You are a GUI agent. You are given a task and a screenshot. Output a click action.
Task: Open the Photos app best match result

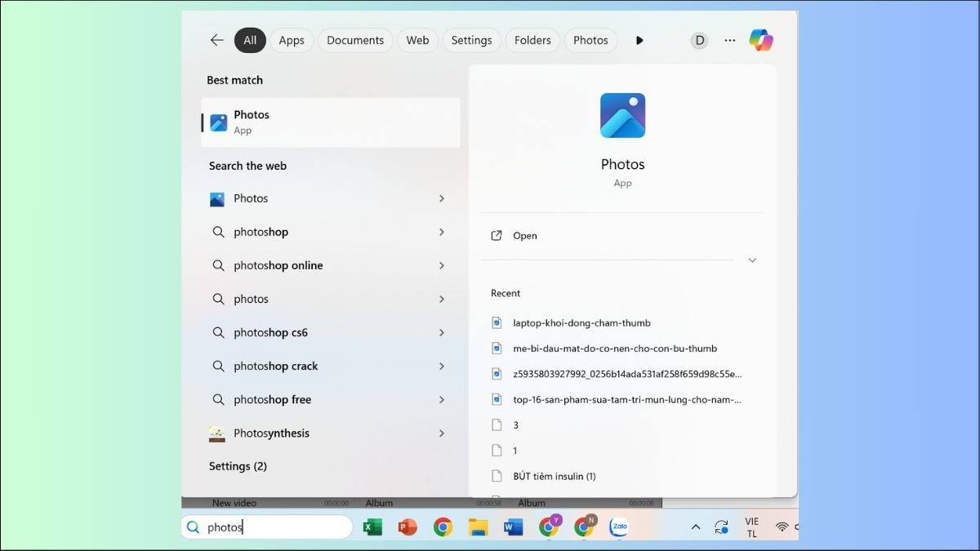[331, 122]
